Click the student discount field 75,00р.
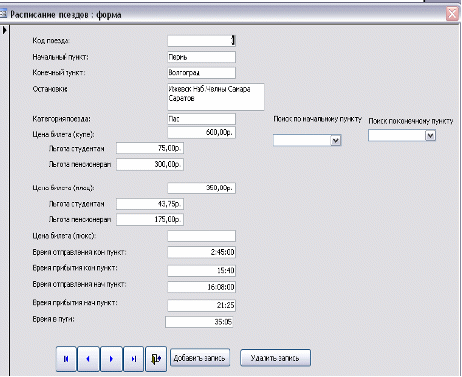Screen dimensions: 462x377 coord(150,148)
